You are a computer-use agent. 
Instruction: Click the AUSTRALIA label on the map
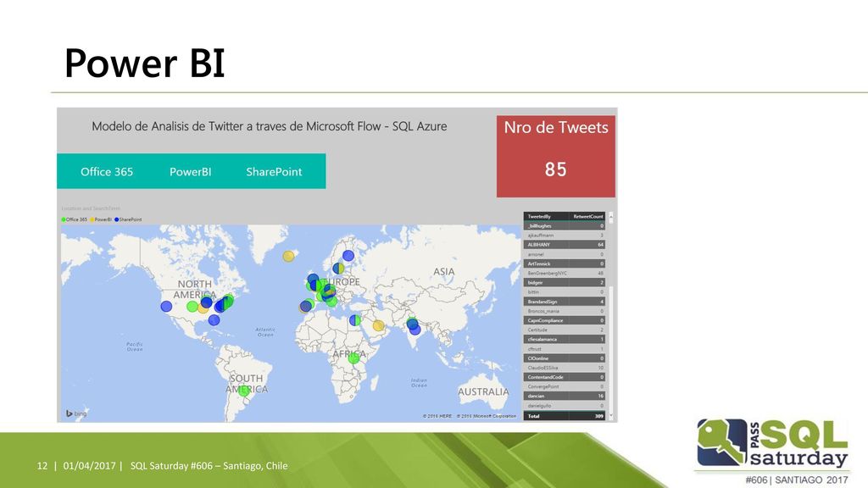(483, 391)
